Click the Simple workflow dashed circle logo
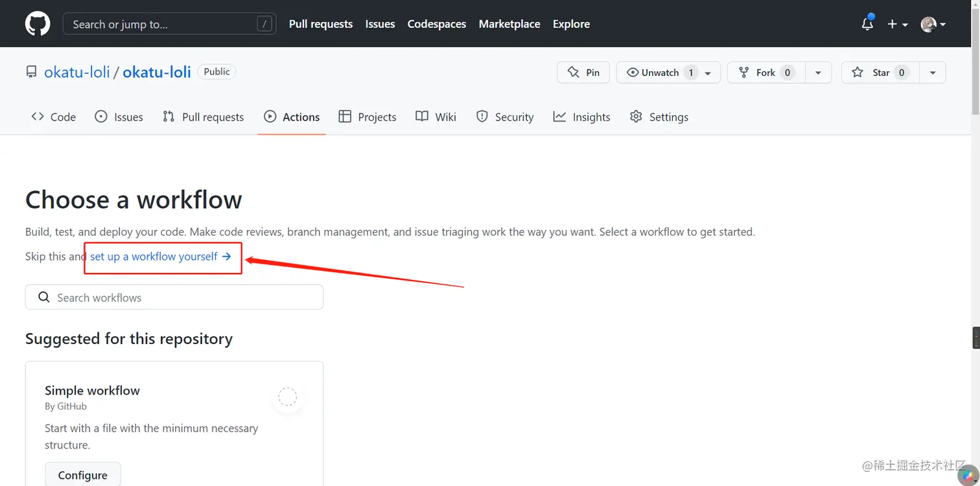Screen dimensions: 980x486 [x=287, y=396]
